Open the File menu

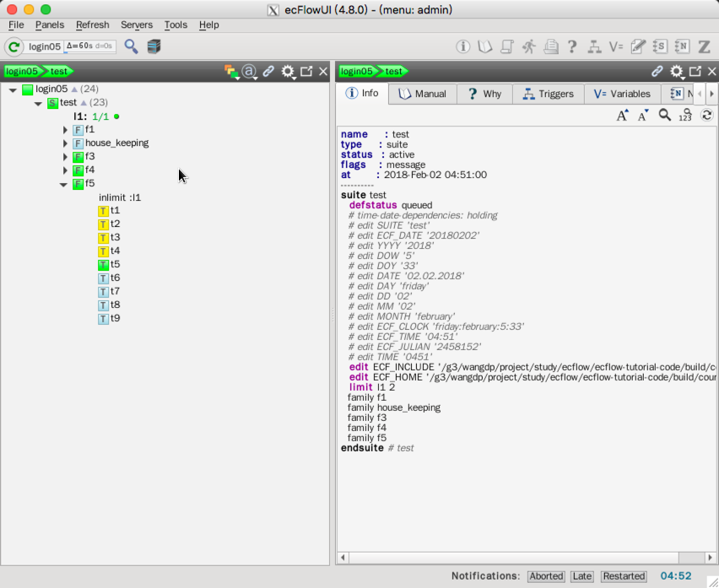pos(16,24)
